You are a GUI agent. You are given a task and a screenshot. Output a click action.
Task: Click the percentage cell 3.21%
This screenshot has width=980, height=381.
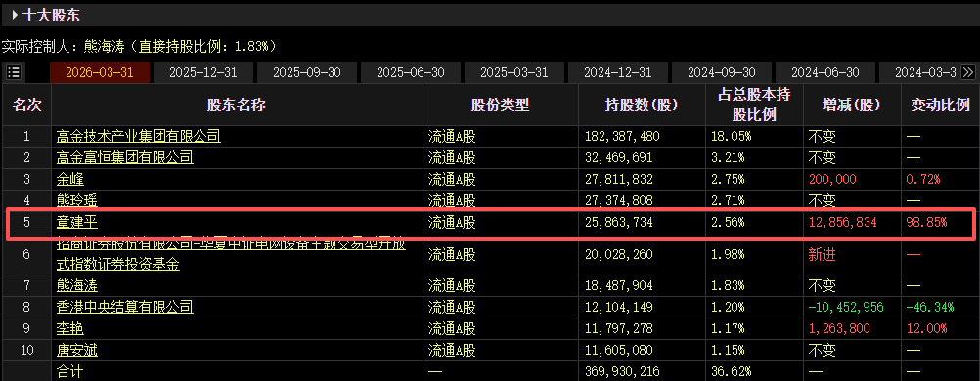(x=728, y=157)
